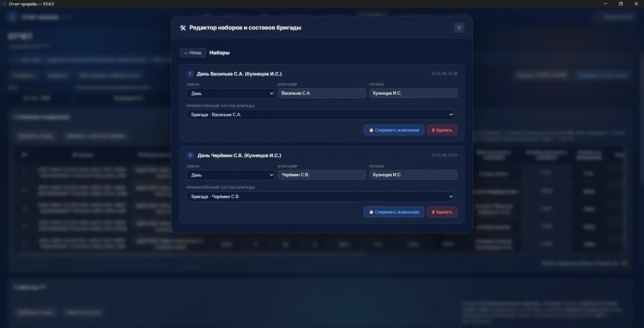
Task: Save changes for the Черёмин С.В. set
Action: (x=394, y=212)
